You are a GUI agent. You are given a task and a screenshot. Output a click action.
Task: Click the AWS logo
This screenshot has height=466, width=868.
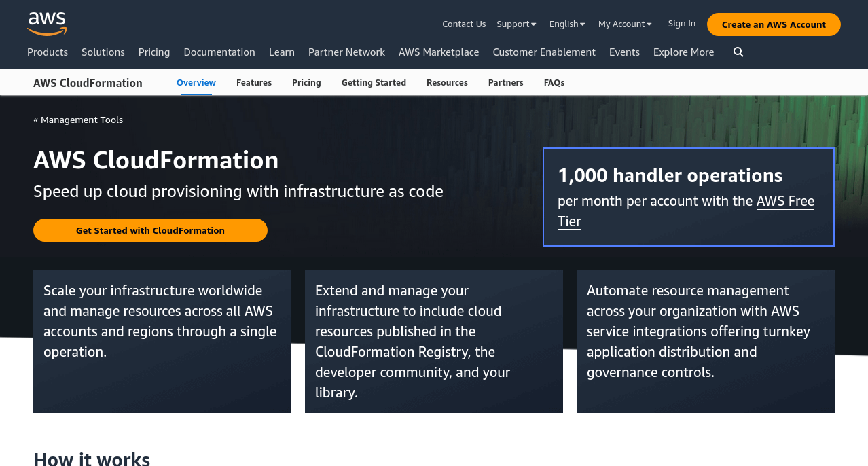tap(46, 24)
